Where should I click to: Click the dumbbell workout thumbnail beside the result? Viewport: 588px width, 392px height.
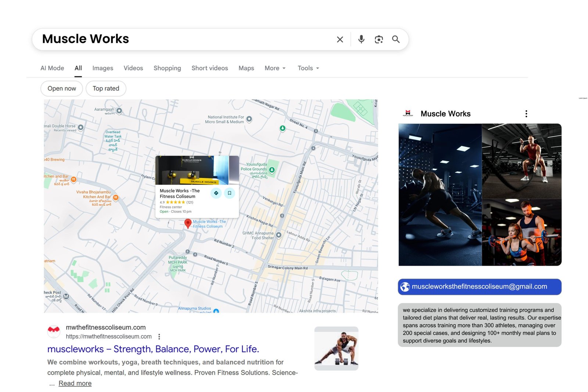(x=336, y=348)
